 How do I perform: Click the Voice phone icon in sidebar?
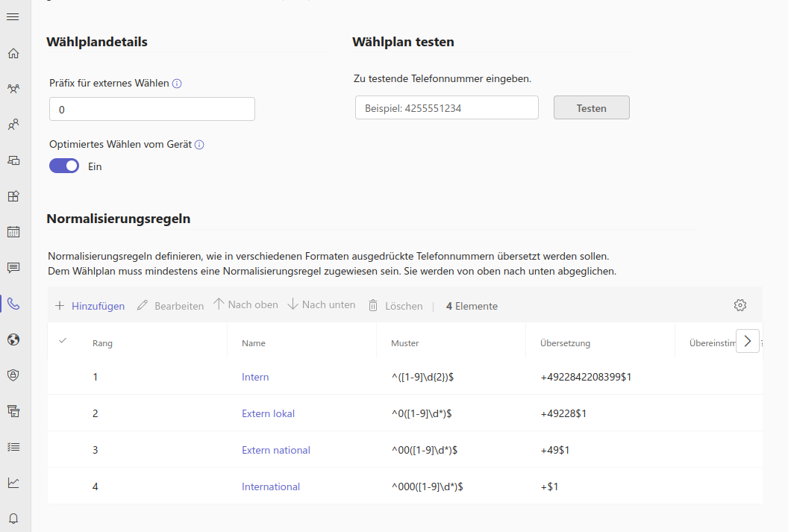13,304
